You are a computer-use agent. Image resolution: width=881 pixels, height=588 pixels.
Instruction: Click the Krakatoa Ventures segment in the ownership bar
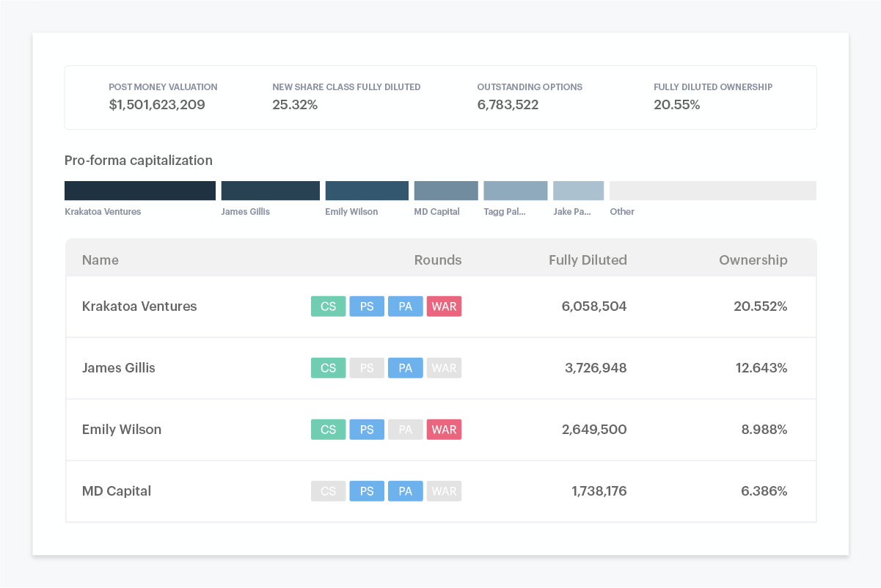coord(139,190)
